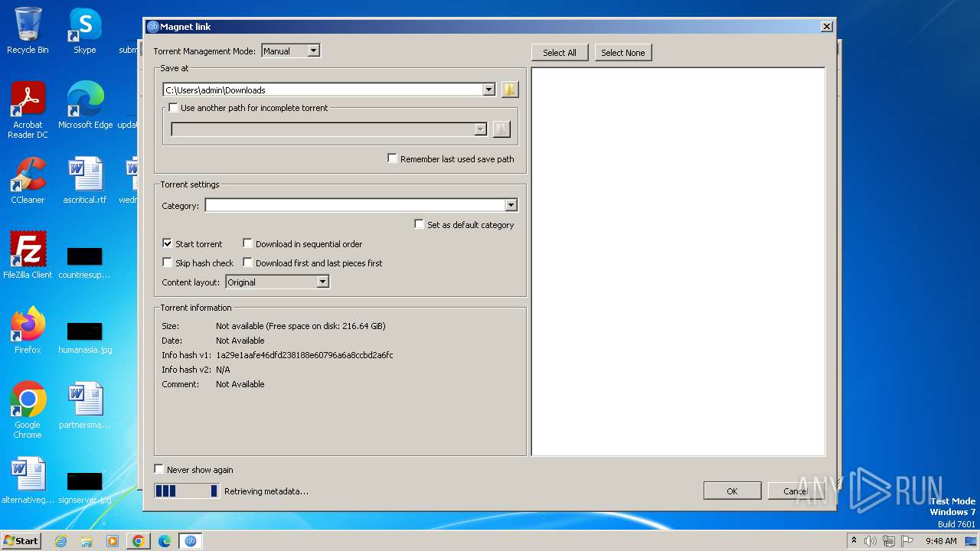The height and width of the screenshot is (551, 980).
Task: Click the browse folder icon for save path
Action: tap(510, 90)
